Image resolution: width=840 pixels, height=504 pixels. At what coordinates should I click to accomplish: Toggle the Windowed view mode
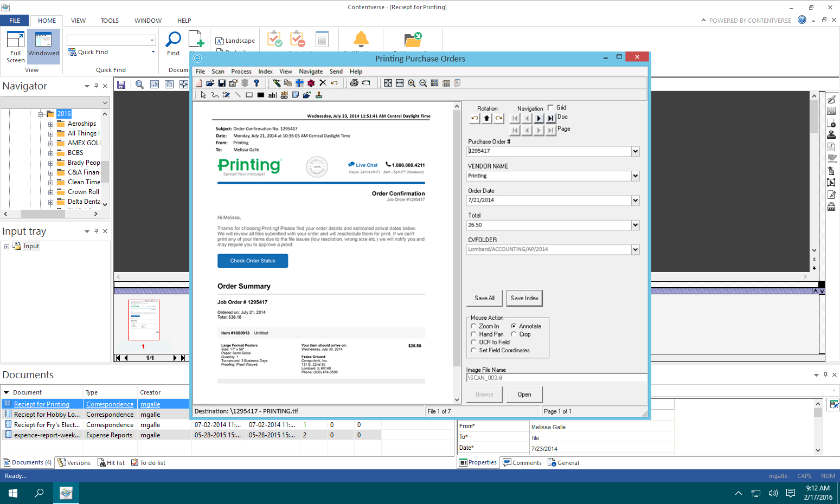click(x=43, y=47)
